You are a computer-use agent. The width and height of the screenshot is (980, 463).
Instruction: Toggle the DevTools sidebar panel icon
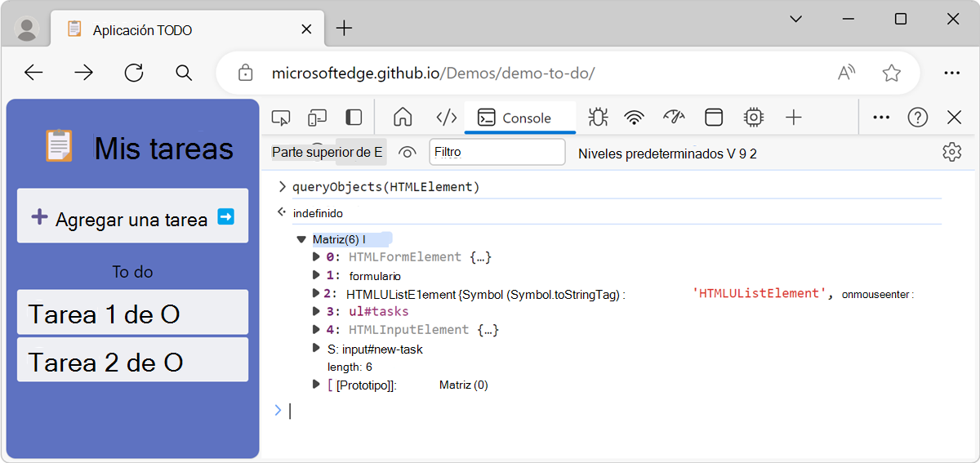(354, 118)
